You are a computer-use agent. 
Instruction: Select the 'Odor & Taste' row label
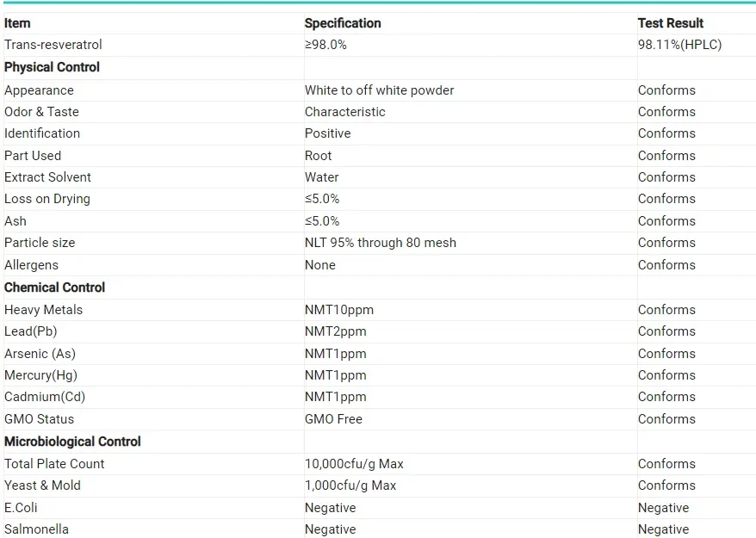coord(41,112)
